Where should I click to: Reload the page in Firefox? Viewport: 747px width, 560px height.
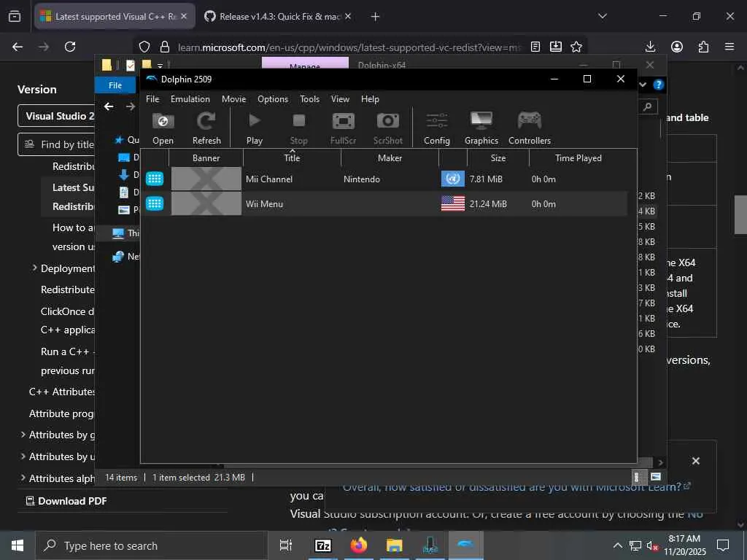tap(70, 47)
